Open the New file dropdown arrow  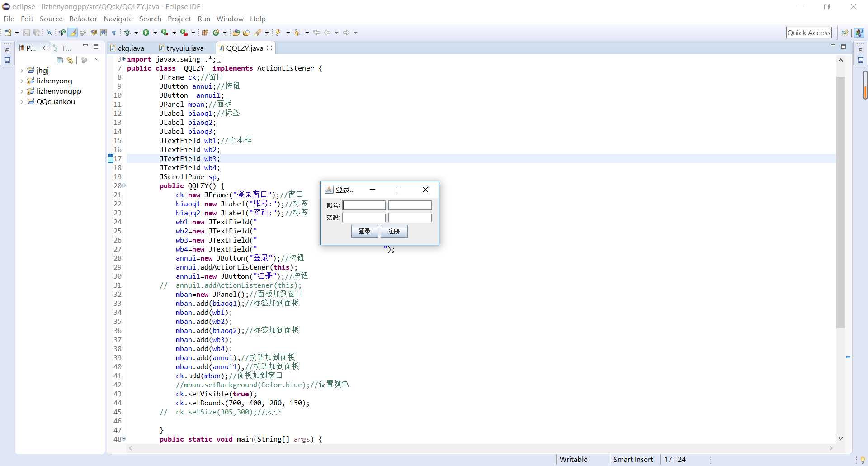tap(17, 33)
